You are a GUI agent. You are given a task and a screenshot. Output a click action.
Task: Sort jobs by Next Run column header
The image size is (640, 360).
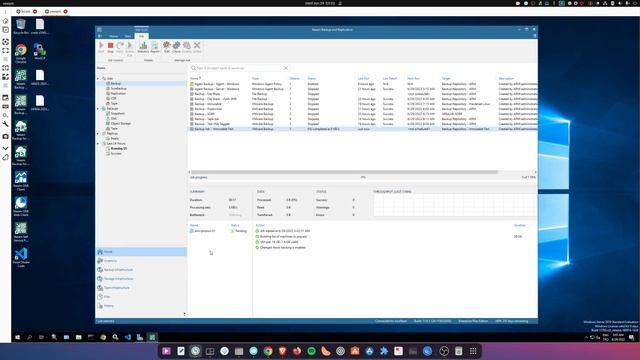tap(413, 78)
